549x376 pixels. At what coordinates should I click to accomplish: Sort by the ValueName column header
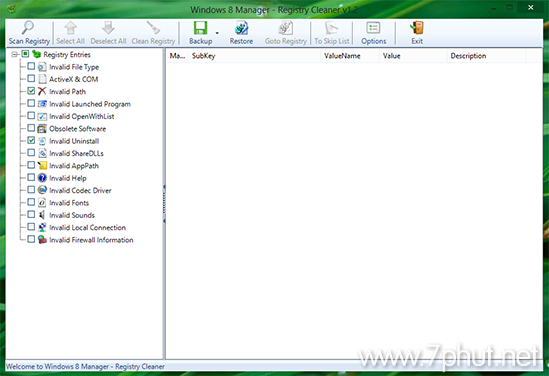(350, 56)
